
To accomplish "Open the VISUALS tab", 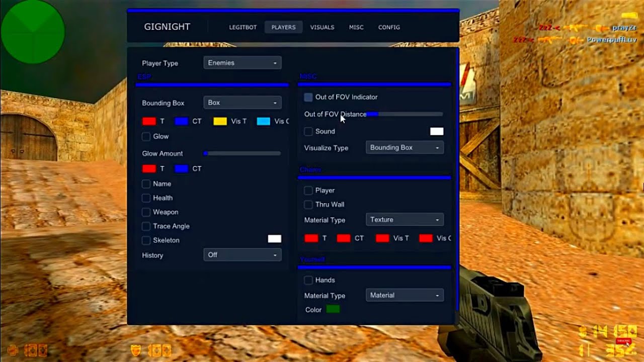I will click(x=322, y=27).
